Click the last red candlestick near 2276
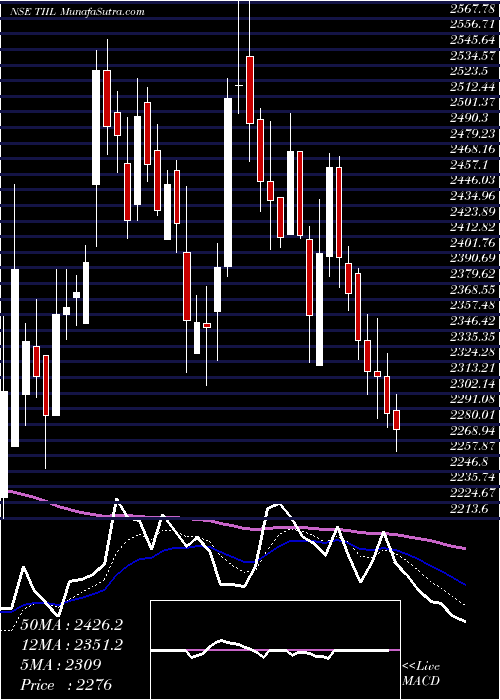The height and width of the screenshot is (700, 500). 396,420
